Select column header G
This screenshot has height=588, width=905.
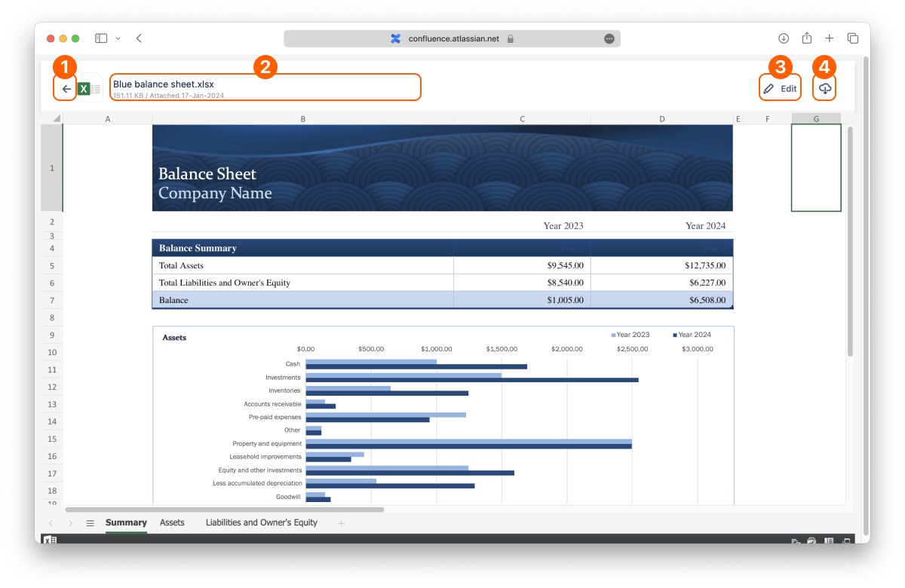[816, 118]
